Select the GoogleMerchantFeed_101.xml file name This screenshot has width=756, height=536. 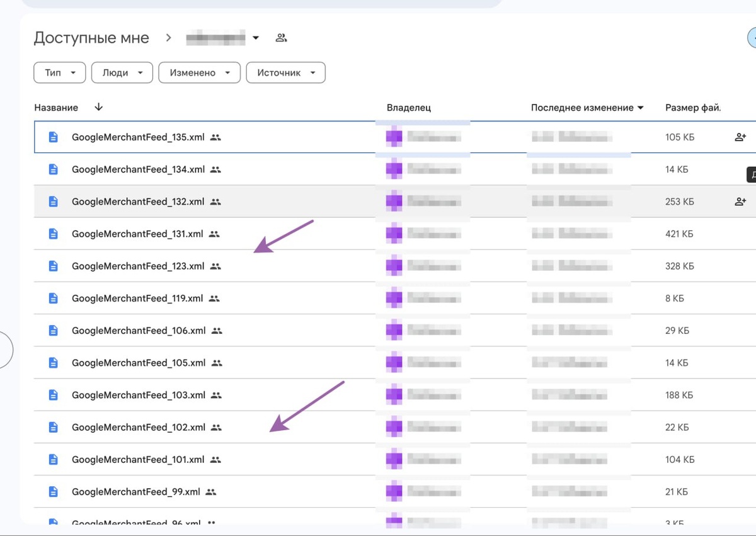138,459
